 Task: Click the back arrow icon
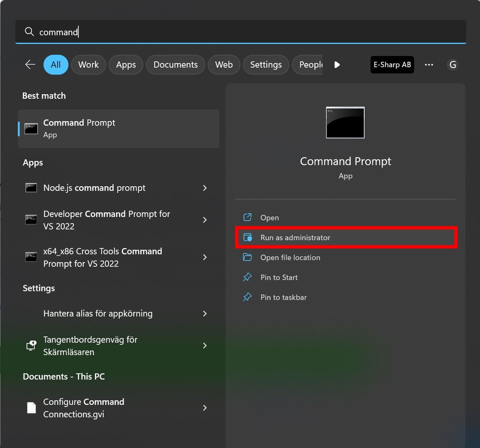(x=30, y=65)
